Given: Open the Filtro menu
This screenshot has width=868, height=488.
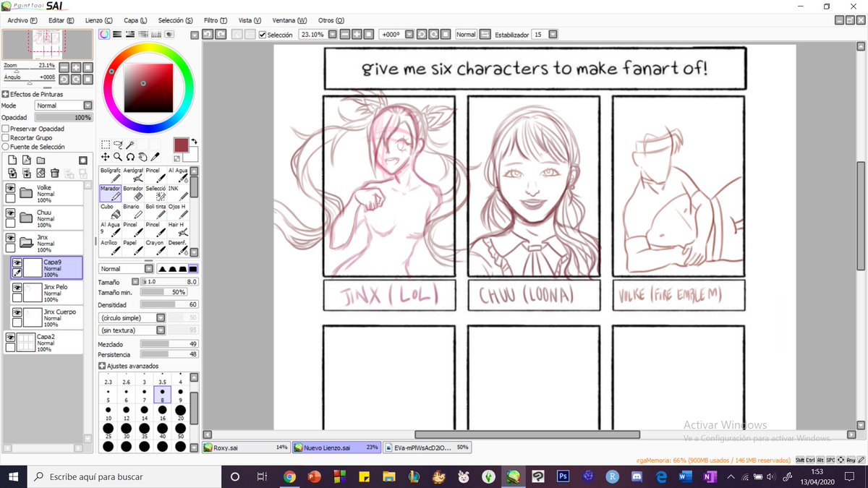Looking at the screenshot, I should click(x=216, y=20).
